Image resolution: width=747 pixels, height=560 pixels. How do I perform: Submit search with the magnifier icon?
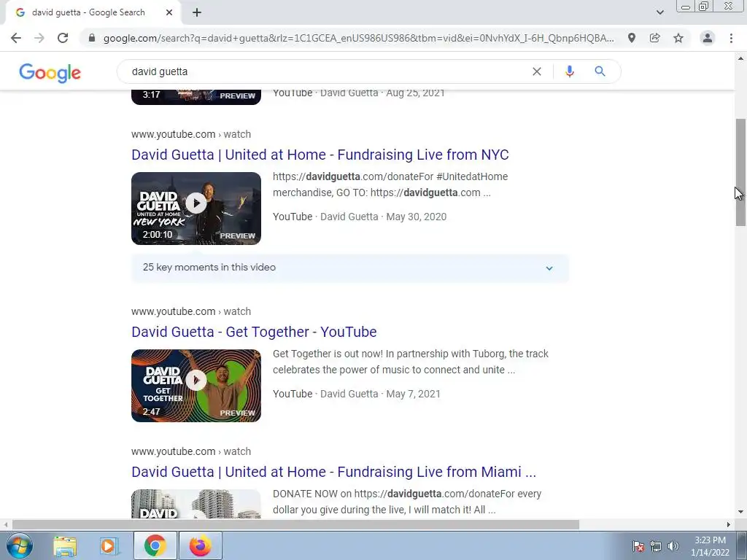tap(600, 71)
